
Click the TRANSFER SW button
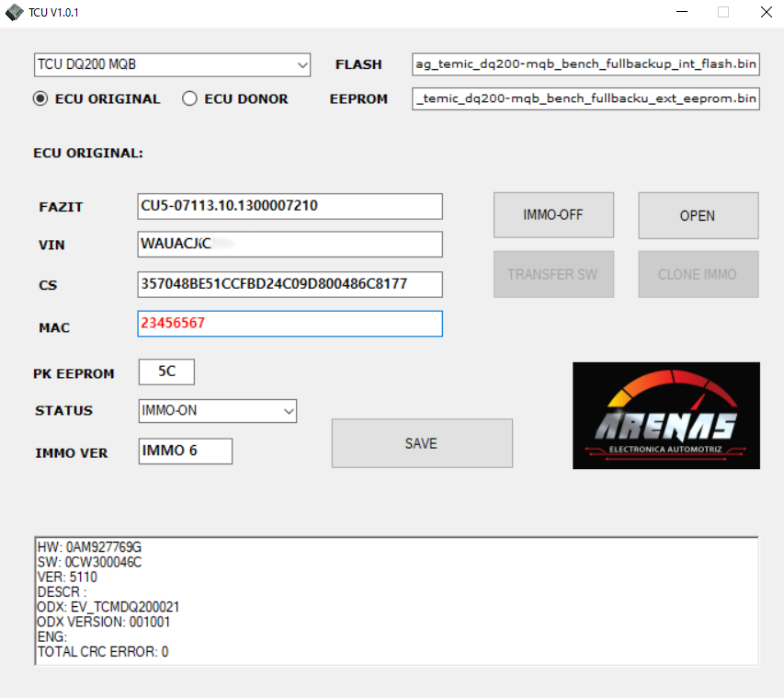[553, 275]
